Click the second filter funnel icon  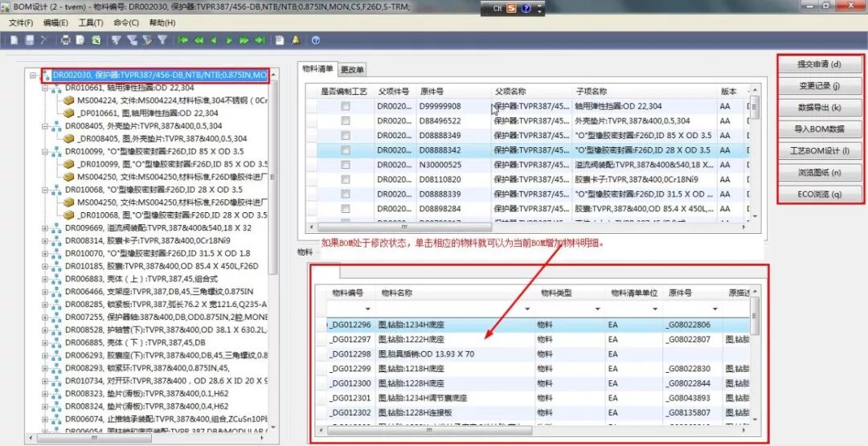click(132, 40)
